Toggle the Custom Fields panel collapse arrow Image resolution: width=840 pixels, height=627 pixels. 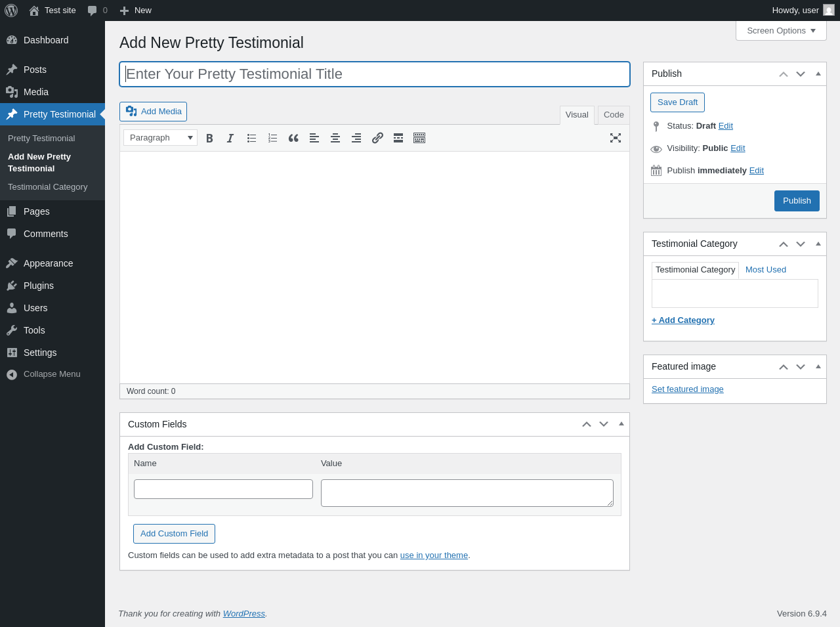[x=621, y=423]
